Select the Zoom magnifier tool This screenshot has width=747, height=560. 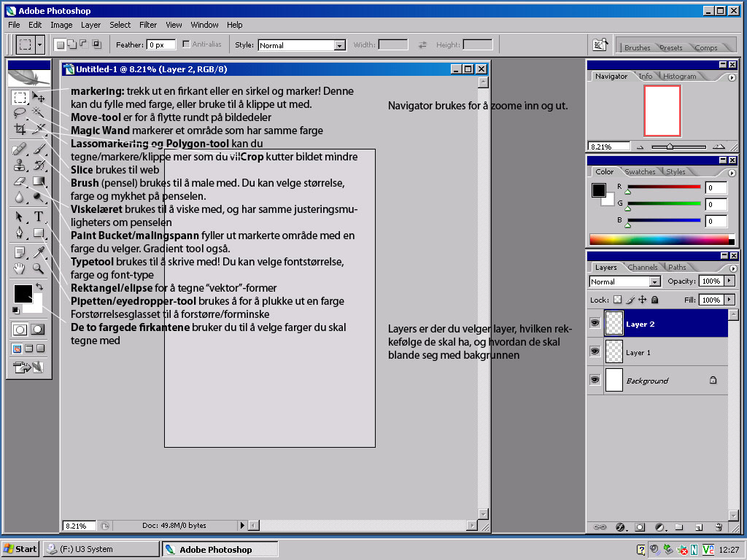[x=39, y=268]
